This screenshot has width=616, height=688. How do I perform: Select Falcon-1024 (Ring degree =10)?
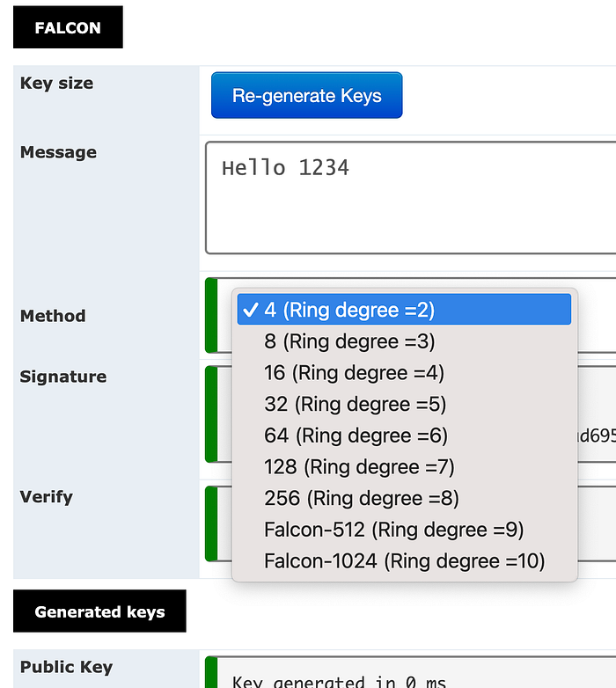pos(404,561)
